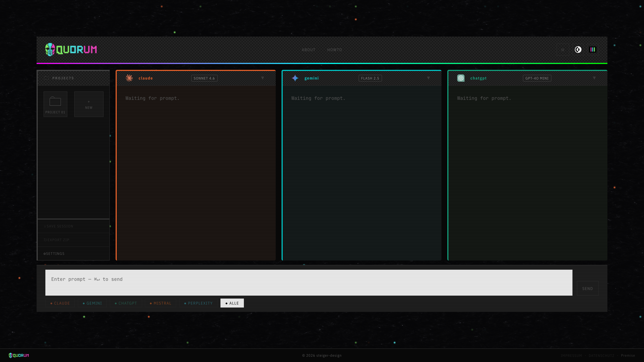Toggle the MISTRAL model chip
The image size is (644, 362).
click(160, 303)
